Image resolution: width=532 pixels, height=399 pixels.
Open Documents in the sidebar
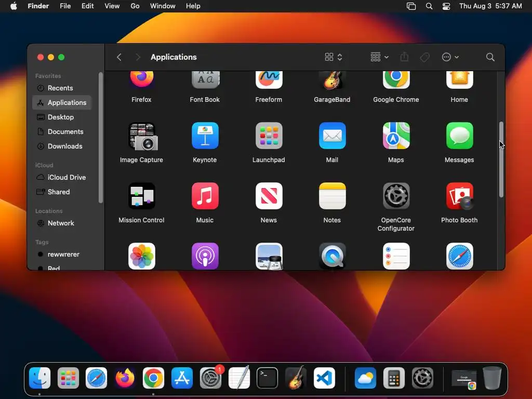(x=62, y=131)
